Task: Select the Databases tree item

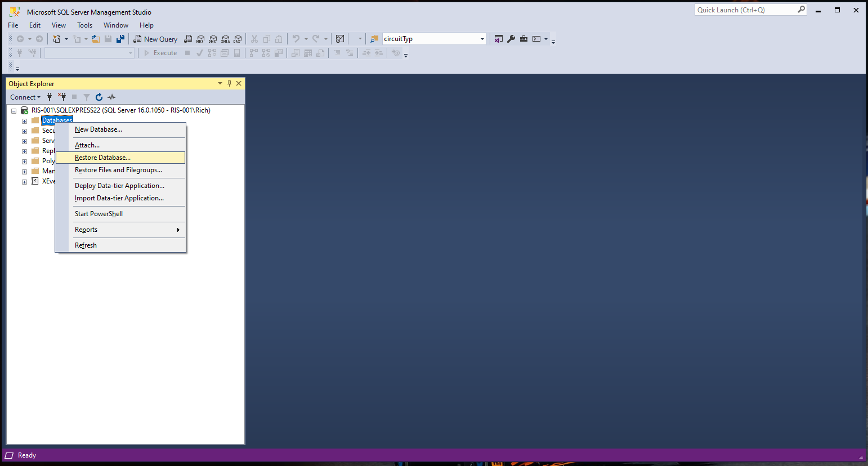Action: [x=57, y=120]
